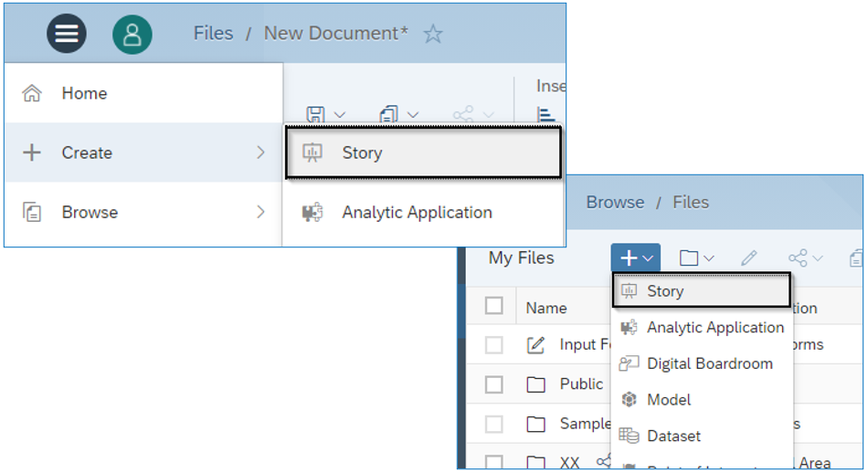
Task: Click New Document* breadcrumb title
Action: click(336, 33)
